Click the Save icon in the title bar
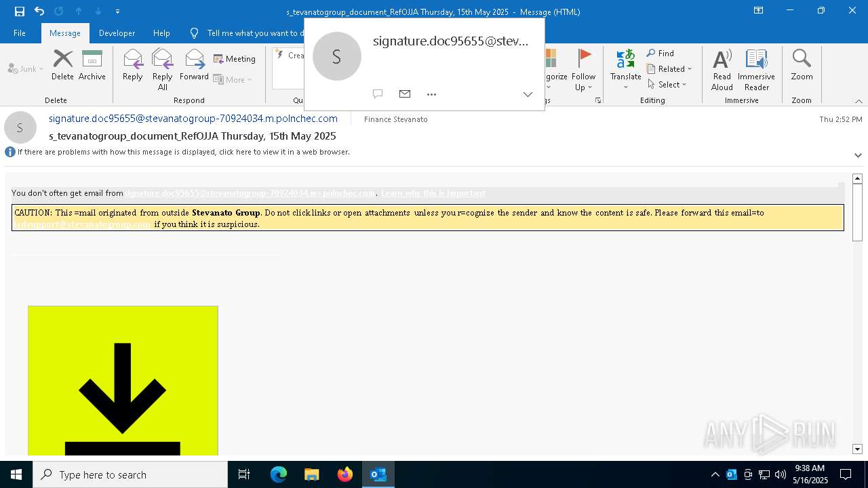The image size is (868, 488). [x=20, y=11]
